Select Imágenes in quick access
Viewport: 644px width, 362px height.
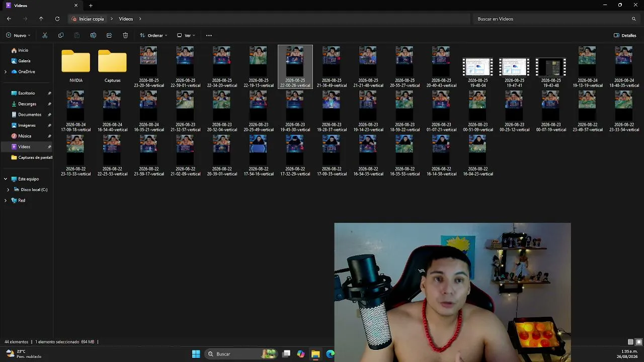pos(27,125)
